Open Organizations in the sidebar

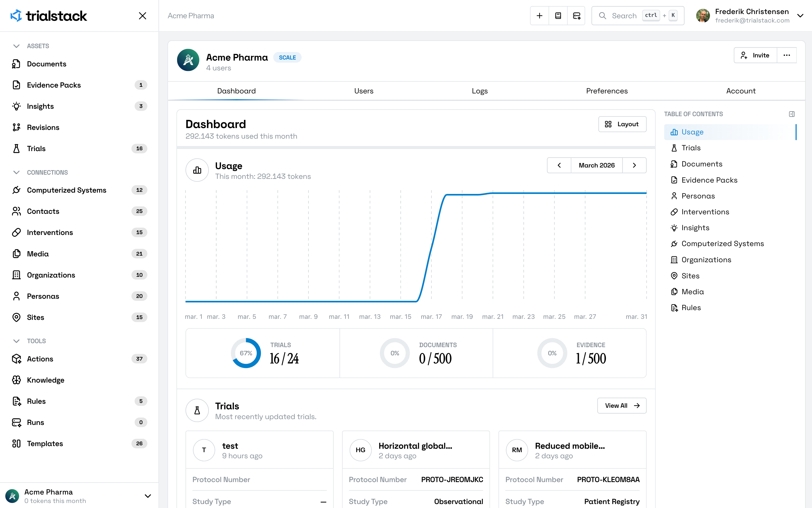click(79, 275)
